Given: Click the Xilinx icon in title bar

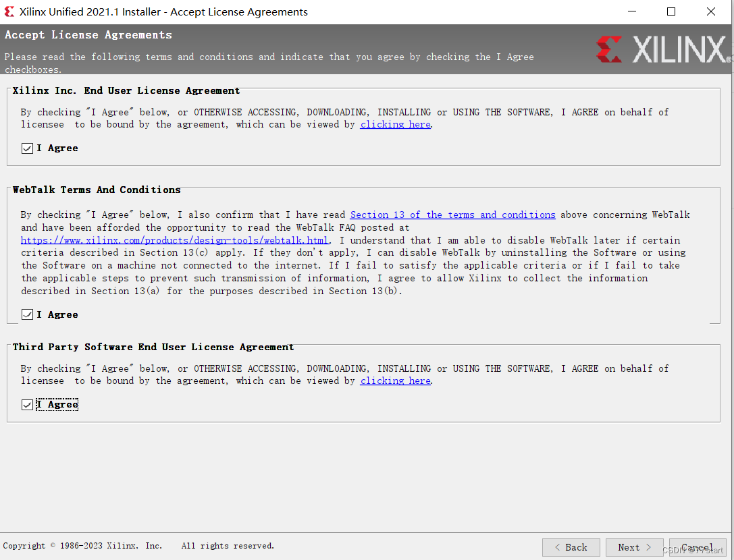Looking at the screenshot, I should [x=9, y=11].
